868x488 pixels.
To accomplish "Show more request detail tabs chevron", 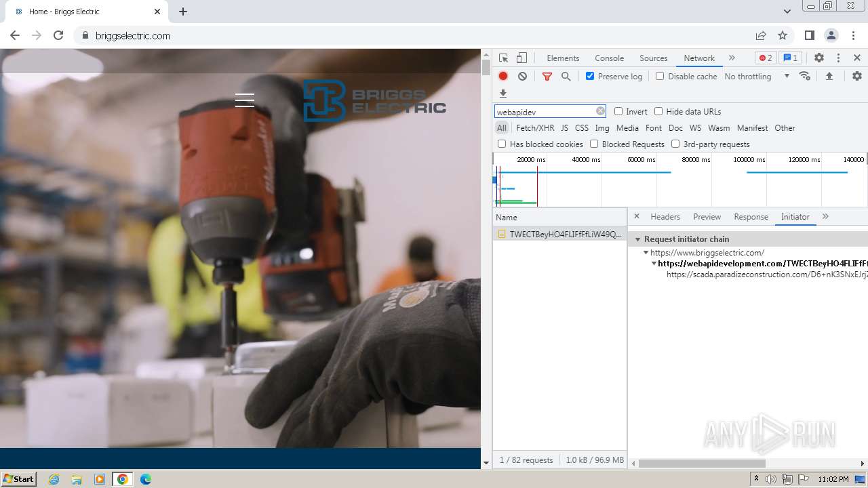I will click(x=825, y=216).
